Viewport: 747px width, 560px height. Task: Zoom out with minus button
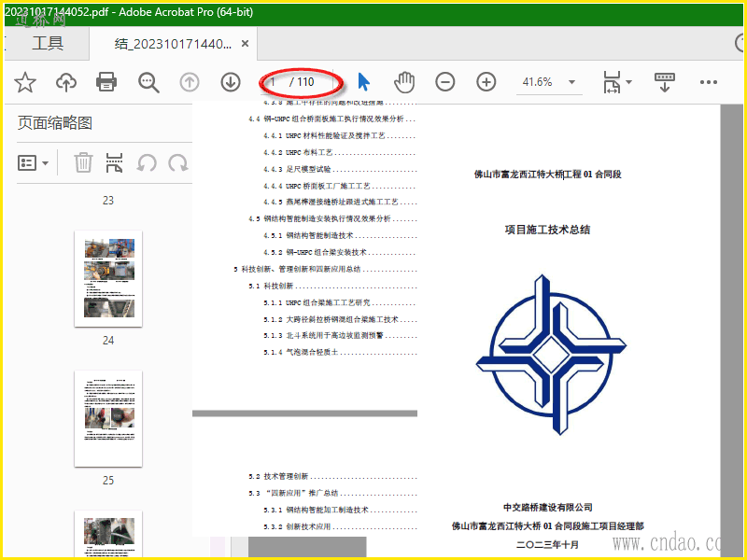445,82
